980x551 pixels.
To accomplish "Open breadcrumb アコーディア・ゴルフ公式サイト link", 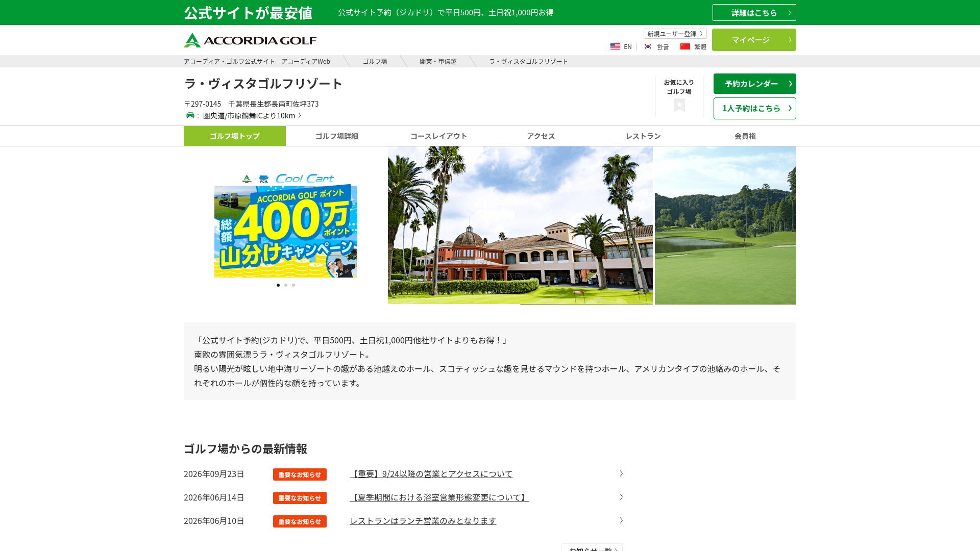I will tap(257, 61).
